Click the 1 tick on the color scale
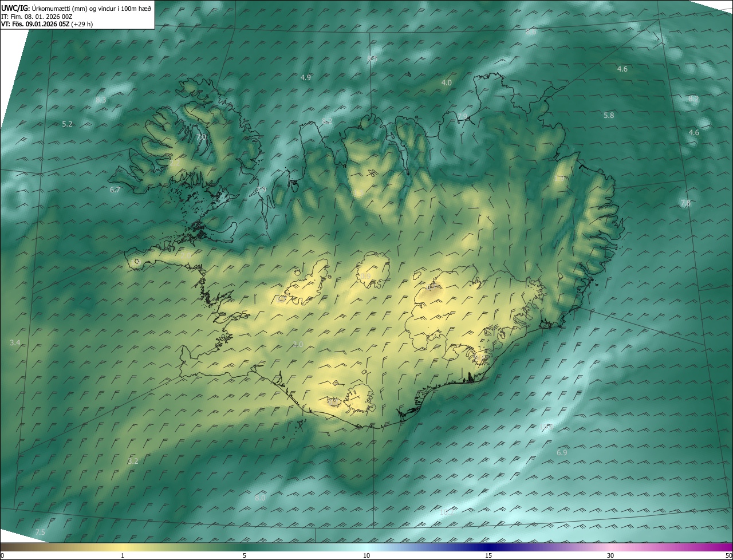Image resolution: width=733 pixels, height=560 pixels. [x=123, y=555]
